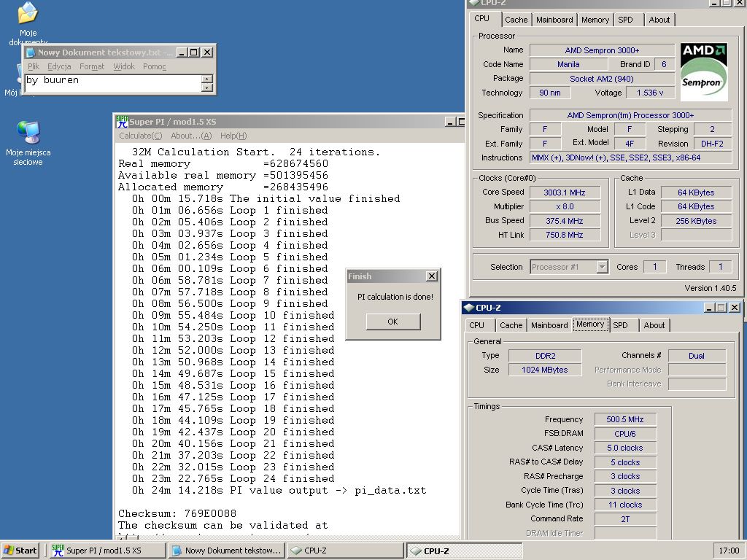
Task: Click the Technology 90 nm field
Action: [550, 93]
